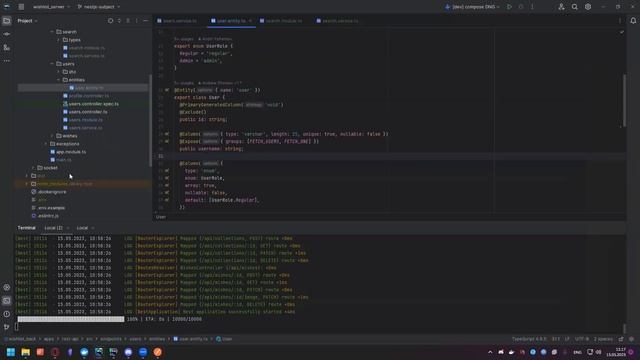Image resolution: width=640 pixels, height=360 pixels.
Task: Show hidden system tray icons
Action: tap(490, 352)
